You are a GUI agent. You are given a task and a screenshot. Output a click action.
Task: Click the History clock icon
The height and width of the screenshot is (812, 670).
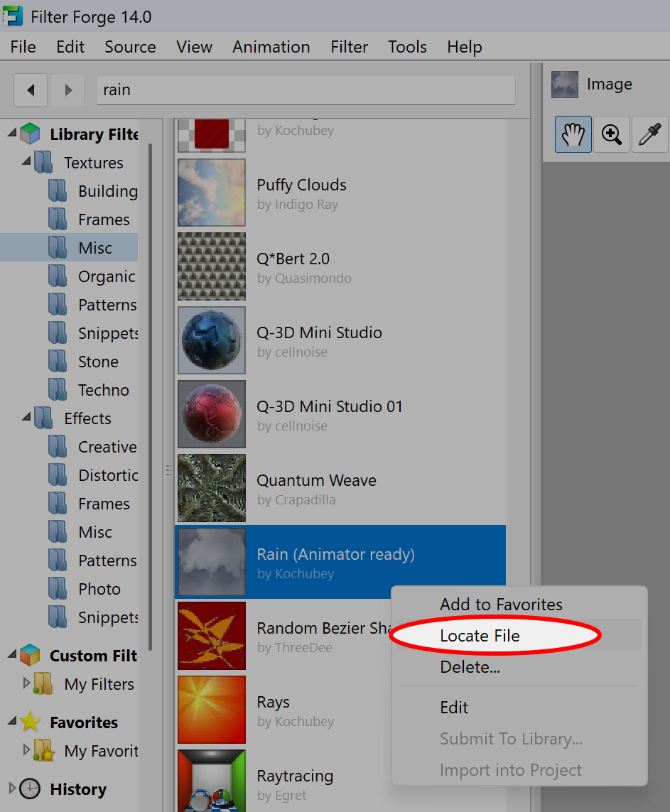coord(30,789)
